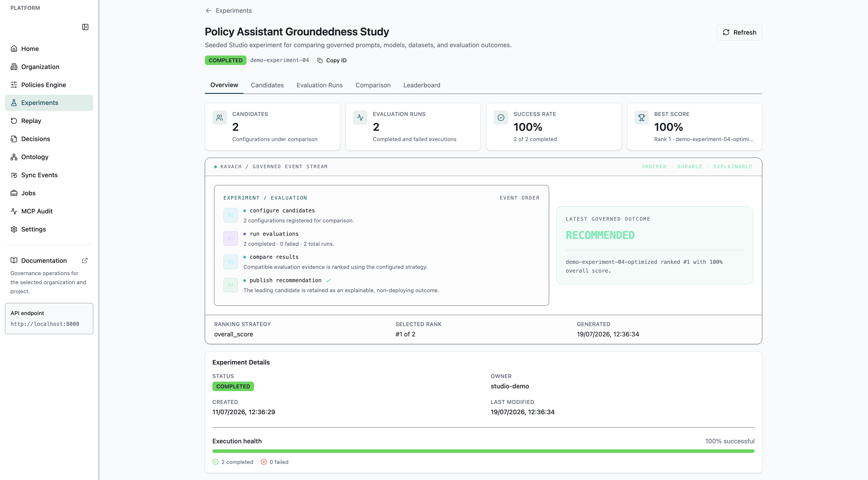The image size is (868, 480).
Task: Open the Leaderboard tab
Action: [x=421, y=85]
